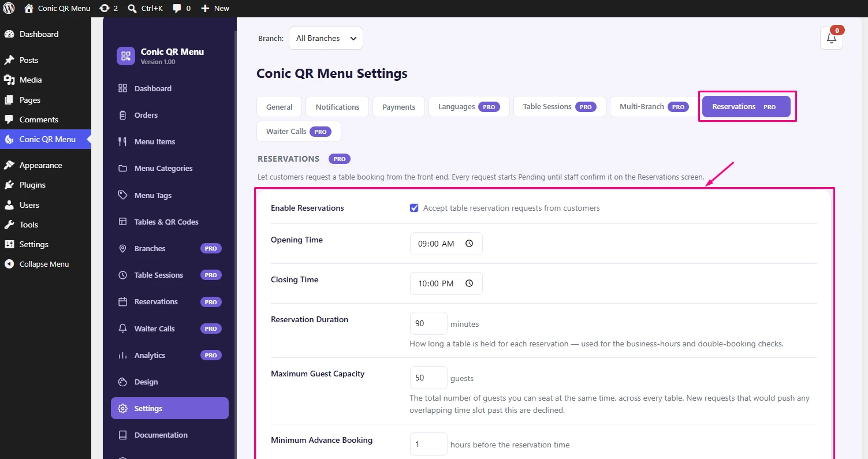Click the Plugins icon

(9, 185)
